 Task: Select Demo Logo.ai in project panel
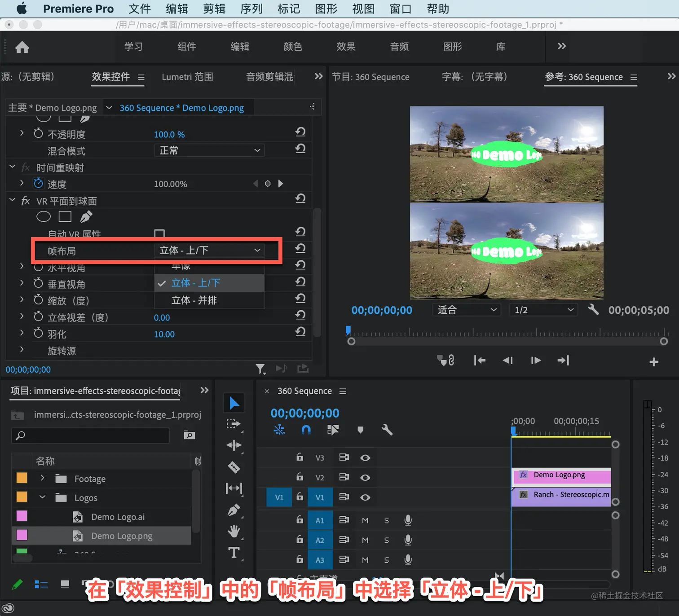coord(118,517)
